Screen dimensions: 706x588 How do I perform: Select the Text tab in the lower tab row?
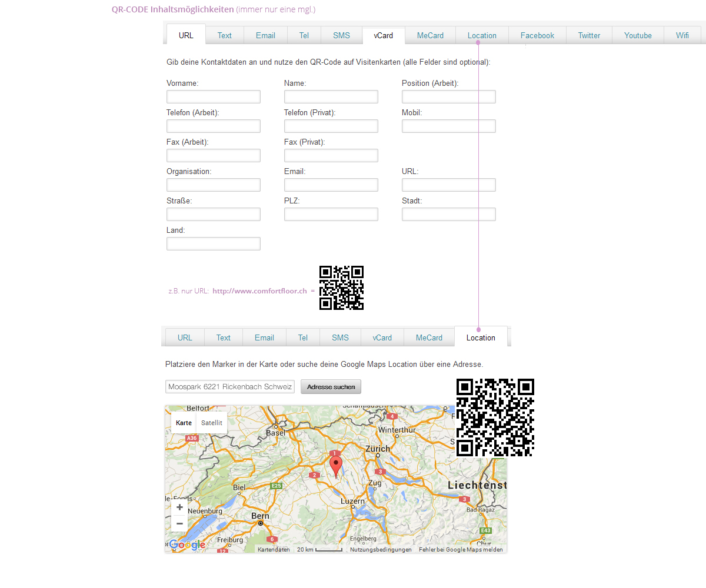224,338
